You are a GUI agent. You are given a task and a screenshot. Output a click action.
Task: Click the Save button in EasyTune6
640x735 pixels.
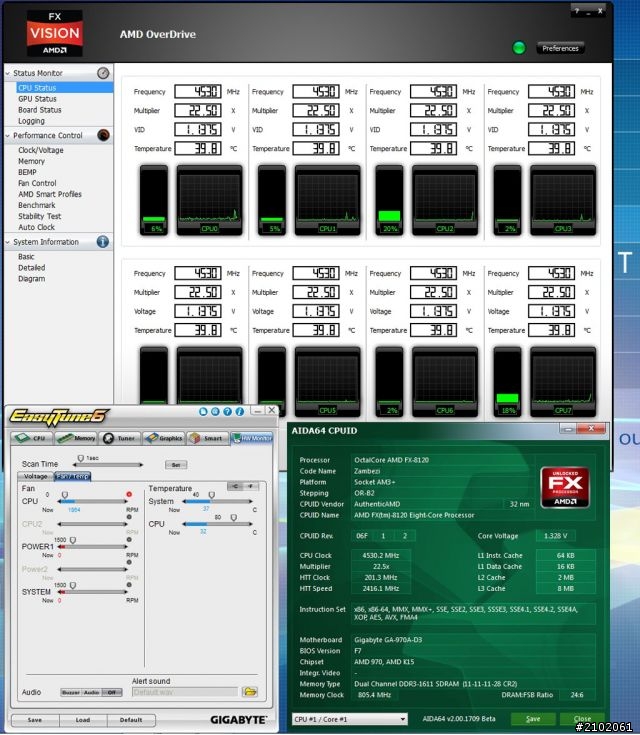point(35,720)
